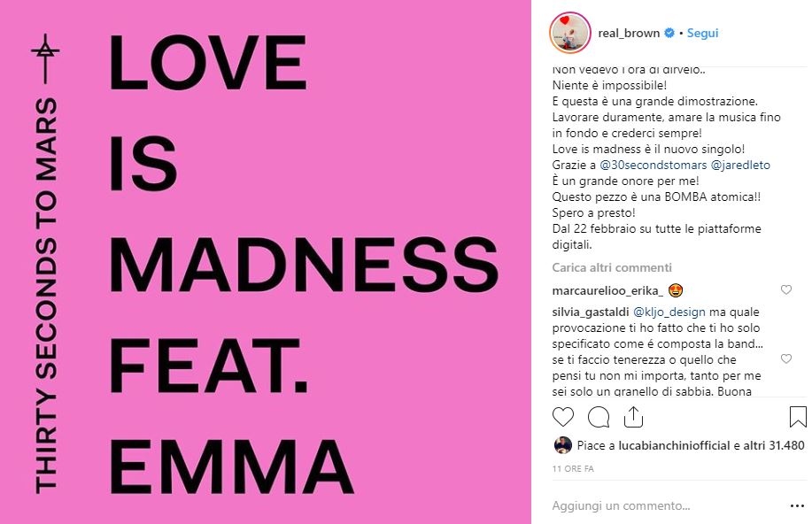The width and height of the screenshot is (812, 524).
Task: Like marcaurelioo_erika_'s comment with the heart outline
Action: [786, 291]
